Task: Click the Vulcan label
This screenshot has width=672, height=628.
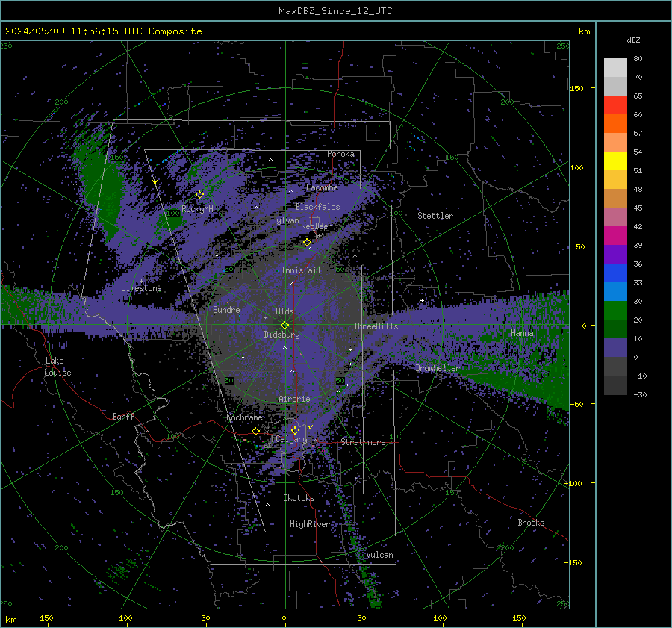Action: coord(379,555)
